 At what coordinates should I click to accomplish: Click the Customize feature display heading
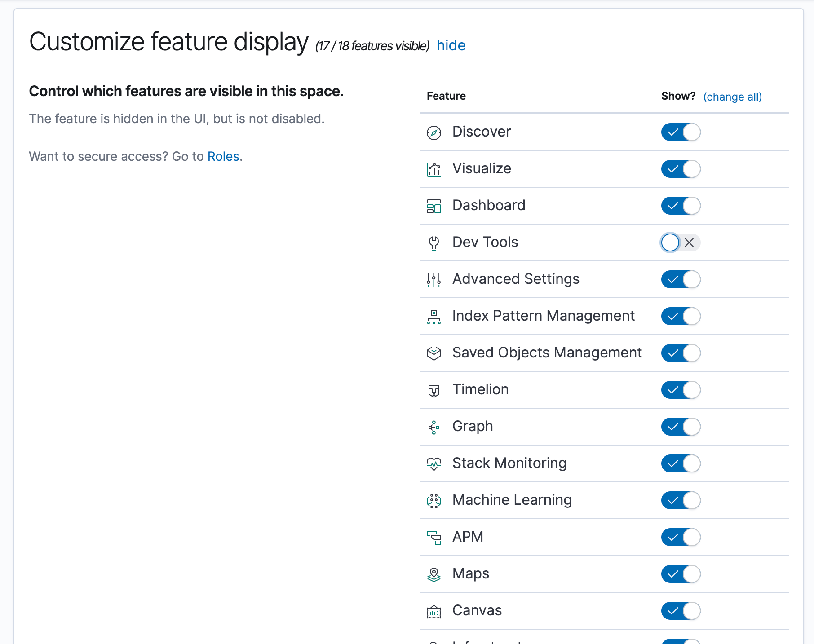pos(169,42)
